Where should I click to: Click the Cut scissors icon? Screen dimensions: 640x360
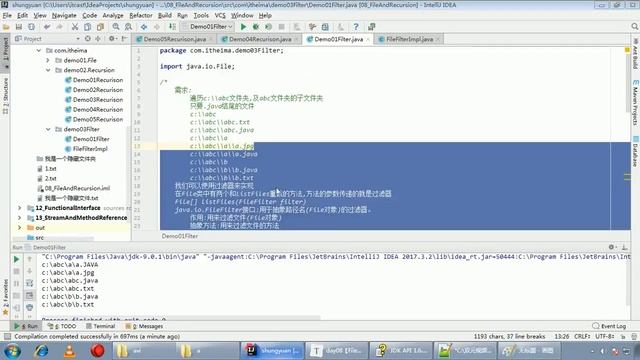pyautogui.click(x=75, y=27)
